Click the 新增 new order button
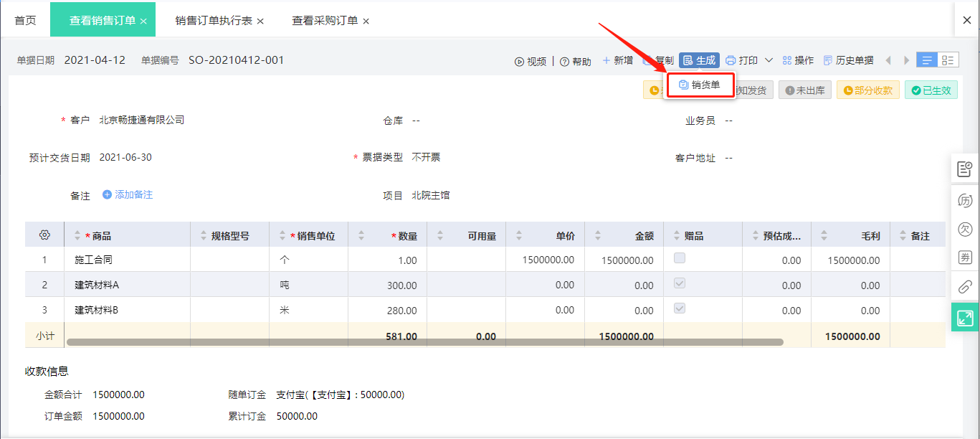Screen dimensions: 980x439 (x=617, y=60)
